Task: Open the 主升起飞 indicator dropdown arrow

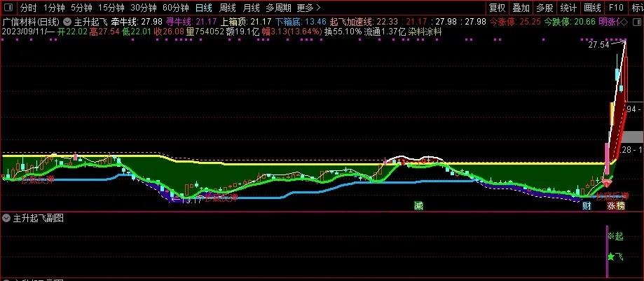Action: 67,22
